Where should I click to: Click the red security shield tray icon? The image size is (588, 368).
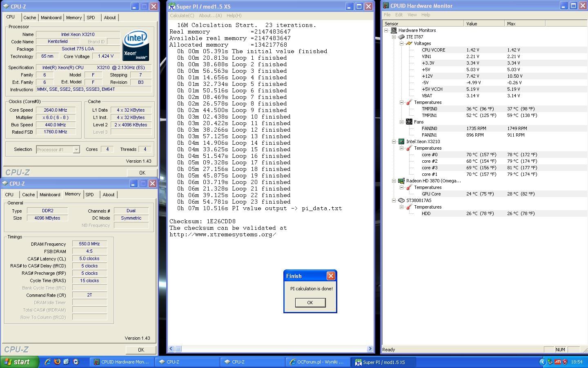[565, 362]
